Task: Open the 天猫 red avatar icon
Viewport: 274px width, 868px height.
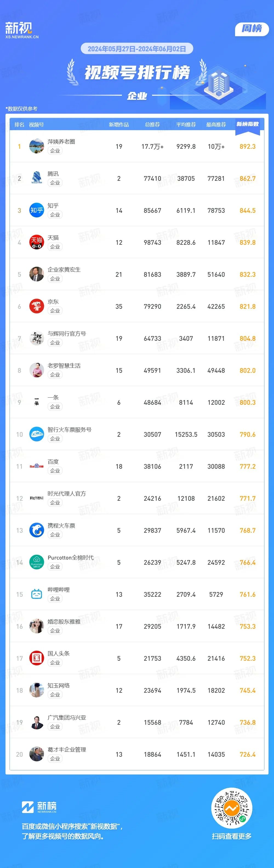Action: tap(36, 242)
